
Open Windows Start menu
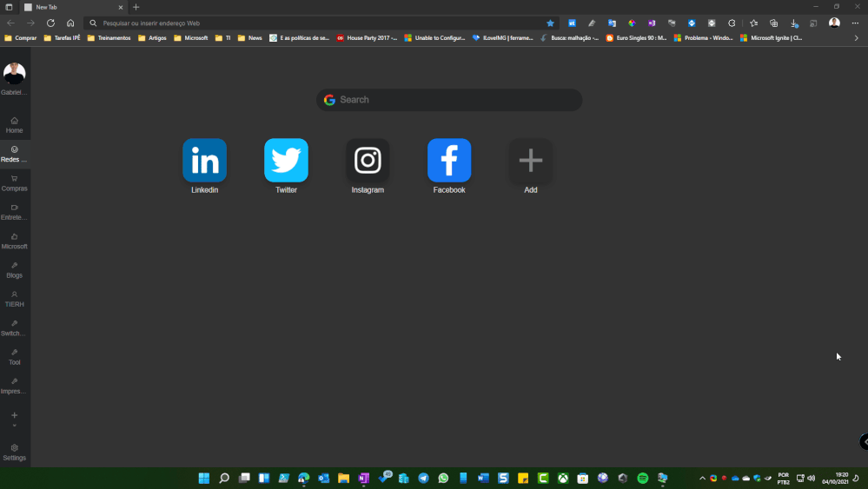(203, 478)
